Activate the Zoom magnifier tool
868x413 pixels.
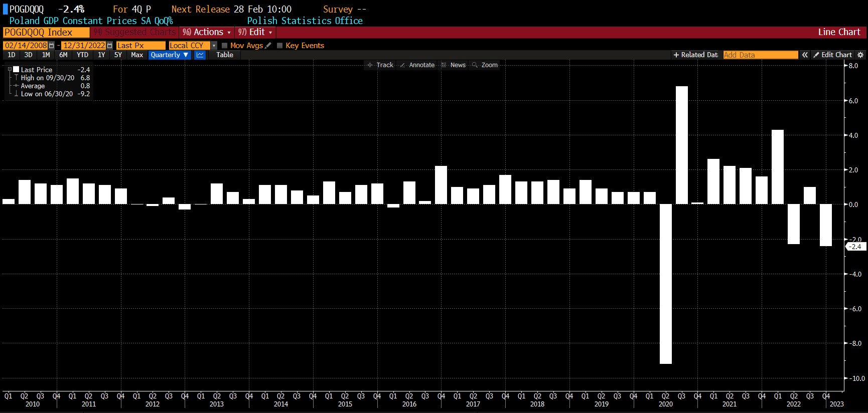[485, 65]
